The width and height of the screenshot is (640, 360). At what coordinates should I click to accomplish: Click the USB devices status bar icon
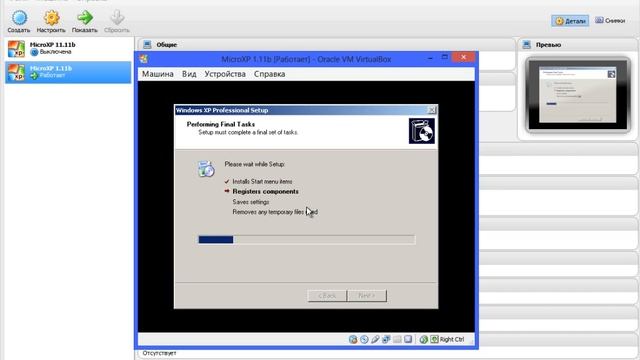click(375, 339)
